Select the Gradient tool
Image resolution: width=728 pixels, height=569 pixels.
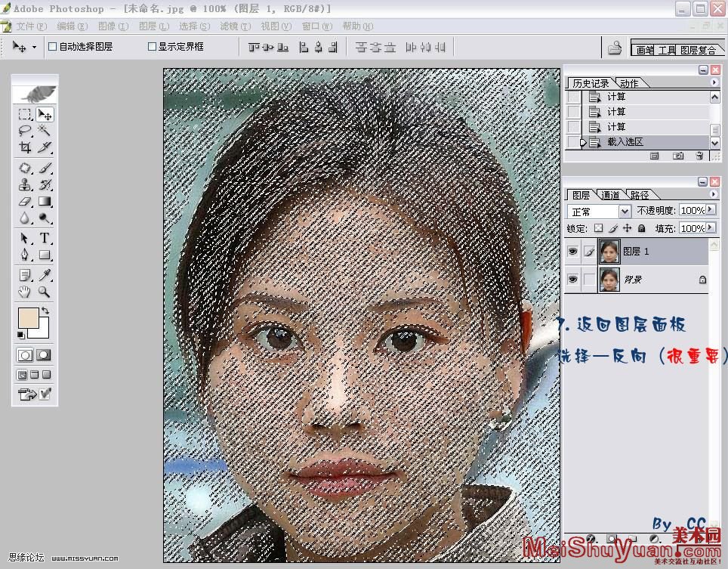point(45,201)
